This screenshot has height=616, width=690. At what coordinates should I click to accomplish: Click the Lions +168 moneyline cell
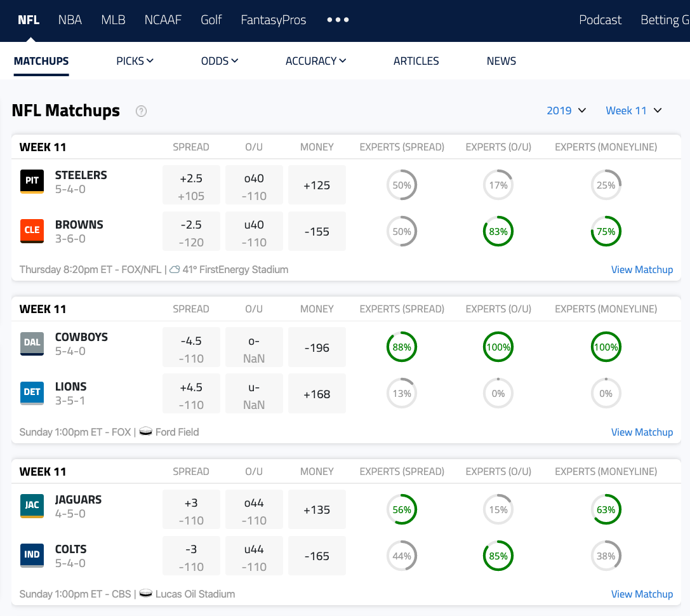[317, 394]
